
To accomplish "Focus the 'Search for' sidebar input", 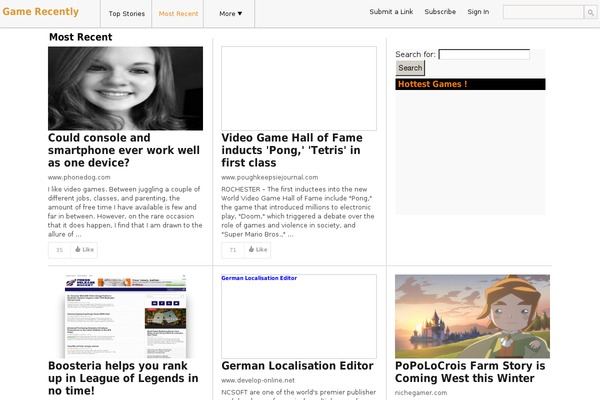I will pos(484,54).
